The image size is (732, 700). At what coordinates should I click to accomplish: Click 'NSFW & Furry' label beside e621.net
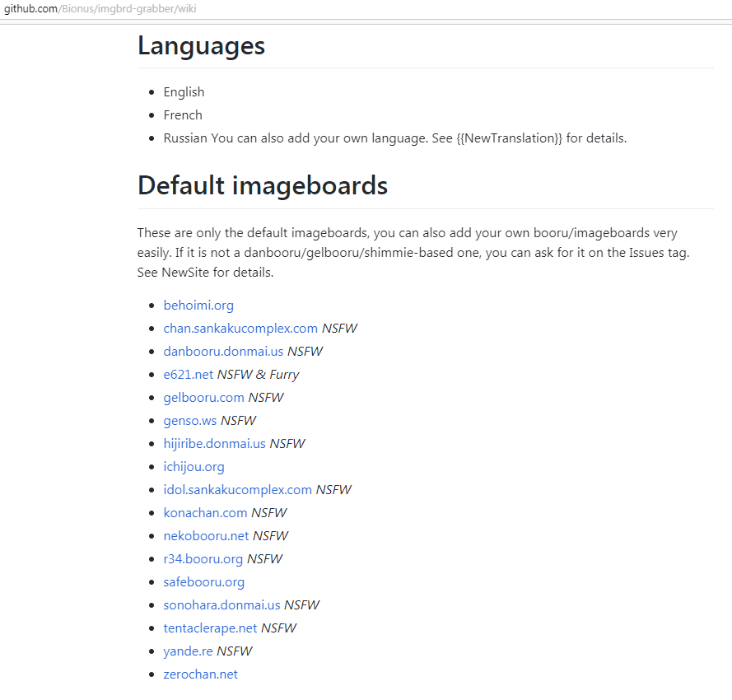259,375
